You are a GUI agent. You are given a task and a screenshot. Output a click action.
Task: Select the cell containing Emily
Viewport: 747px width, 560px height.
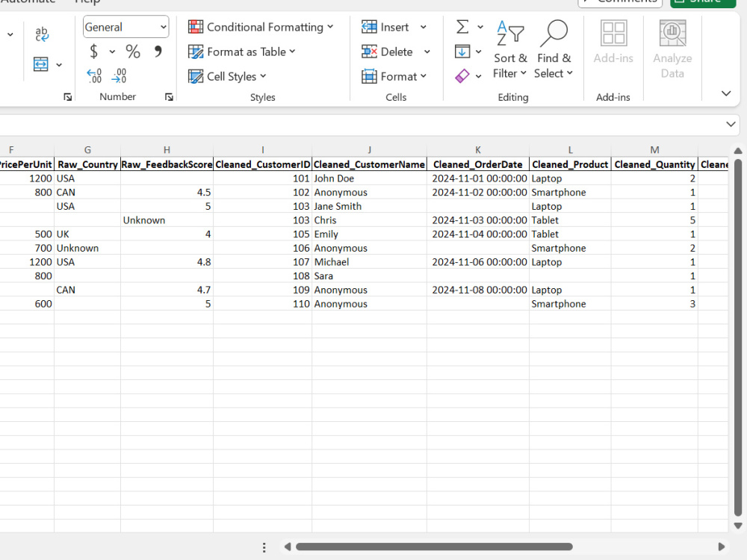(369, 234)
